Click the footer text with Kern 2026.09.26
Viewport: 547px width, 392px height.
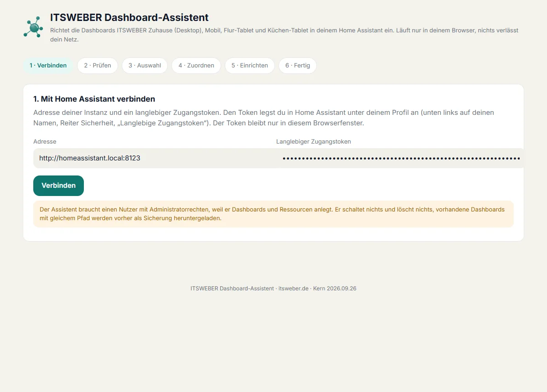(x=273, y=289)
